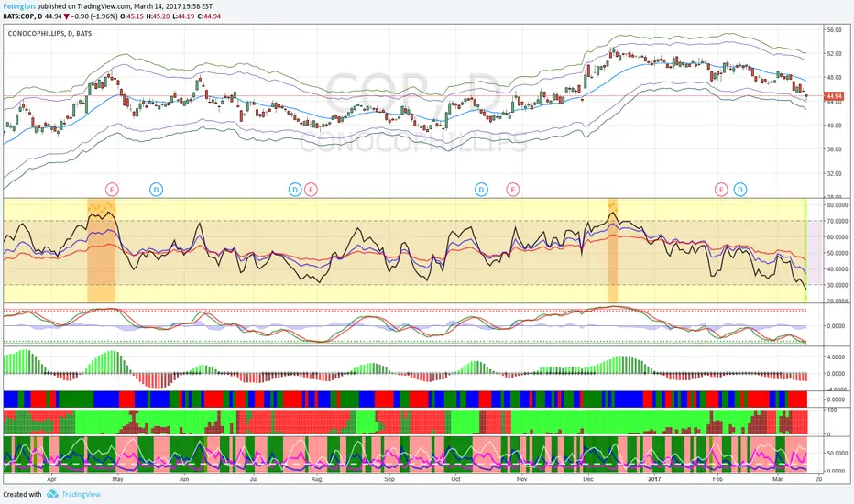Click the 70.0000 oscillator axis label
This screenshot has width=854, height=504.
point(838,221)
